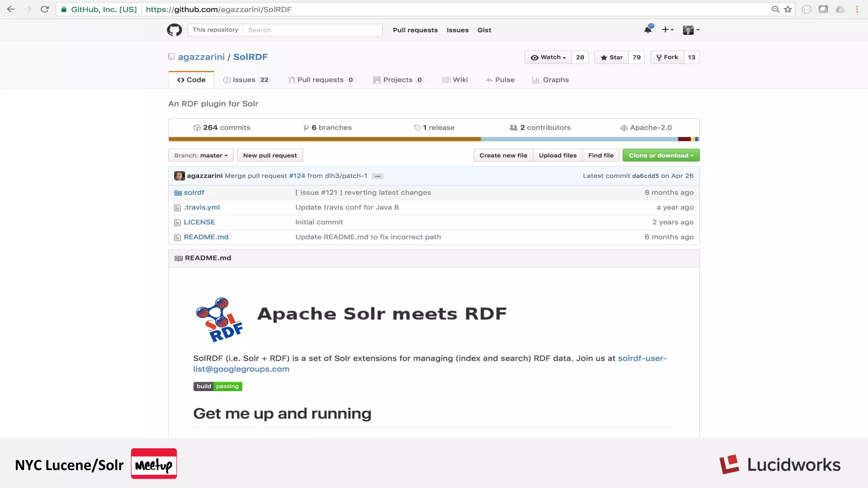Expand the commit message ellipsis button
868x488 pixels.
[x=377, y=176]
